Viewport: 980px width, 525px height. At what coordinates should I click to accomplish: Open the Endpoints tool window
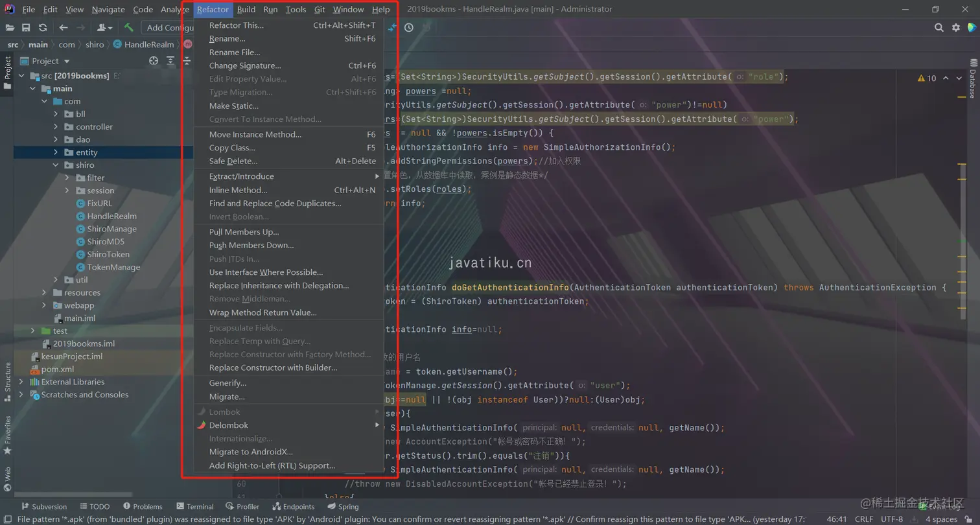294,507
